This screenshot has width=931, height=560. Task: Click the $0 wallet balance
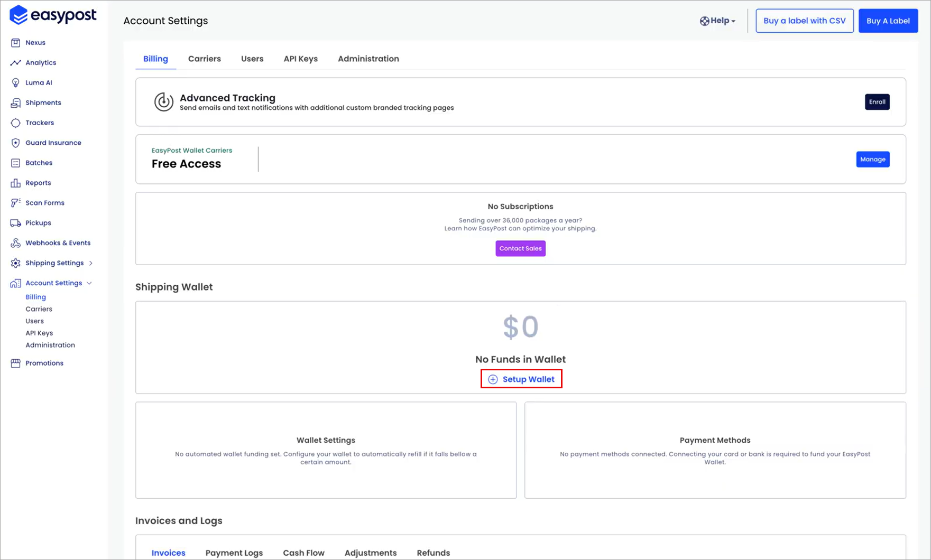pos(521,327)
